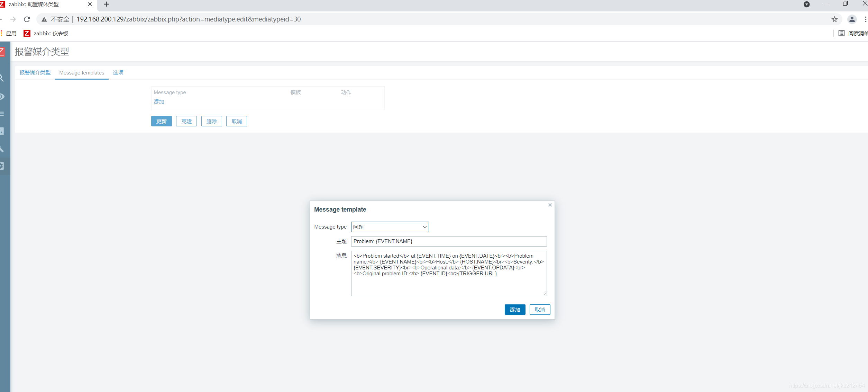
Task: Expand the Message type dropdown
Action: coord(390,227)
